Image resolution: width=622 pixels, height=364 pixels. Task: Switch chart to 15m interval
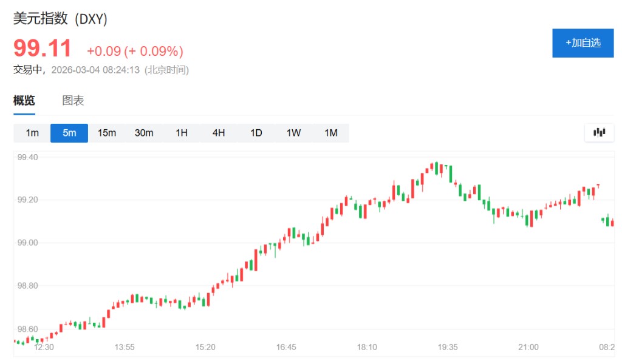[x=107, y=133]
